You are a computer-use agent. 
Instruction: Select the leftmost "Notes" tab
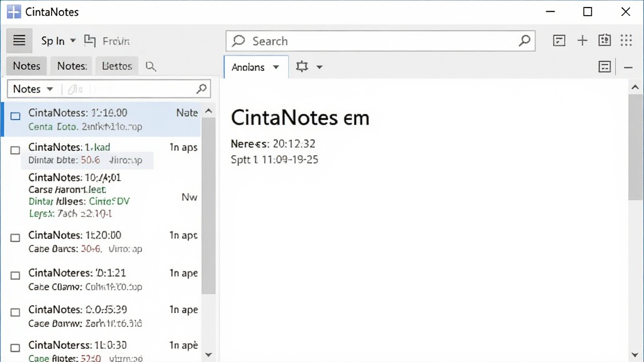point(26,66)
